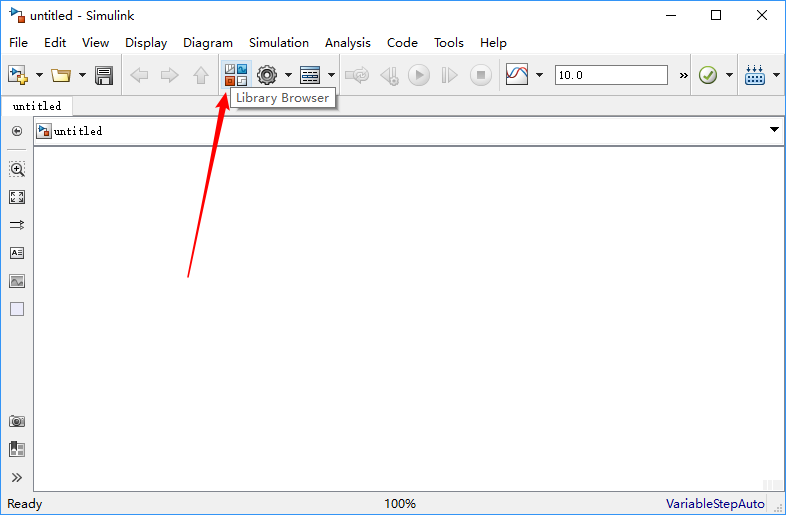Open the New Model dropdown arrow
The height and width of the screenshot is (515, 786).
39,75
